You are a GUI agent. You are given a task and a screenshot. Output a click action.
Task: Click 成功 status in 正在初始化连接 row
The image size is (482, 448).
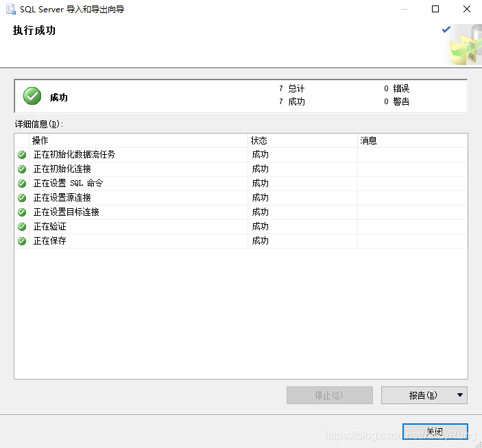260,169
